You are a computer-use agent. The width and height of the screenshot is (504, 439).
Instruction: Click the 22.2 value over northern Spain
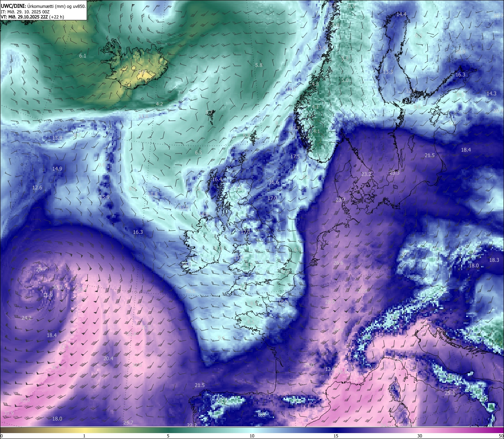(192, 425)
